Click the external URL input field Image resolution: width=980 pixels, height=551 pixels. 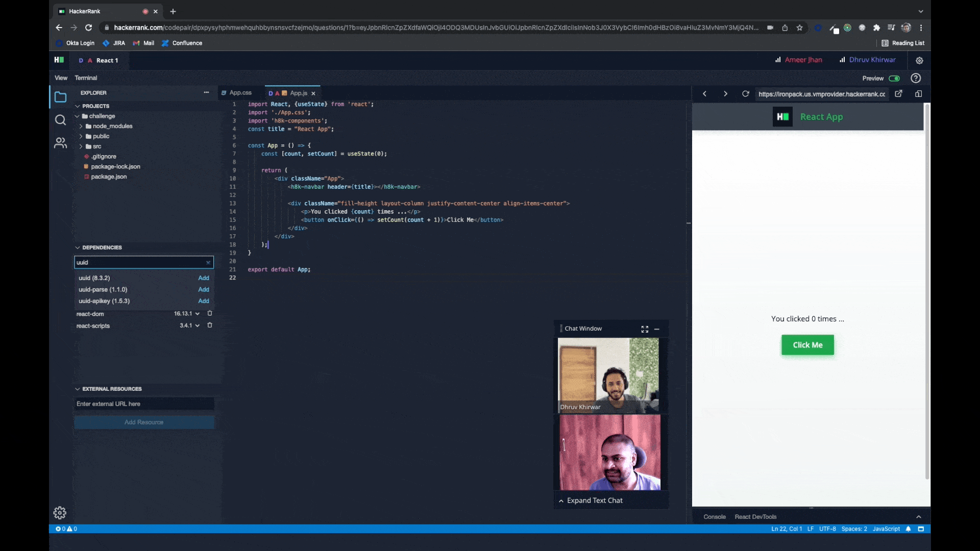(144, 404)
